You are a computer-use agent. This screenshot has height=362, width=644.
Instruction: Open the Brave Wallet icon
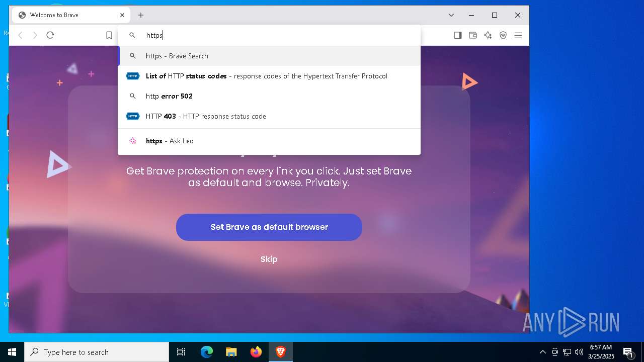473,35
